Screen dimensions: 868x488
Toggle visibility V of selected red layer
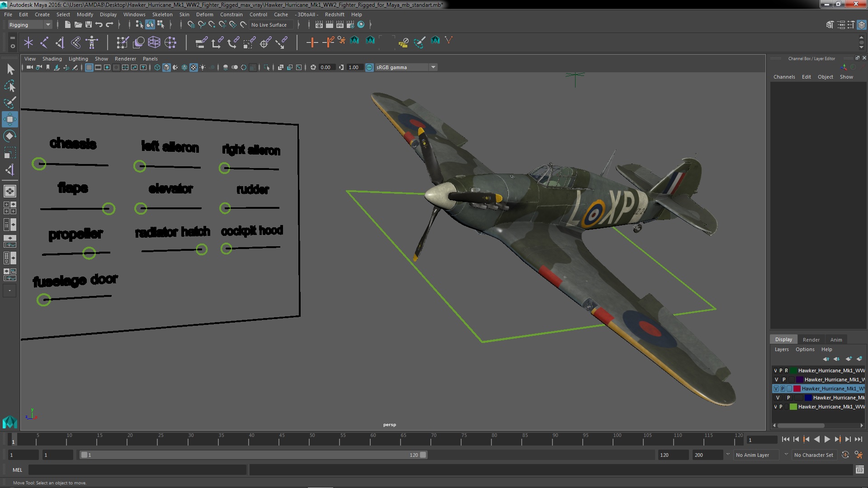click(776, 389)
